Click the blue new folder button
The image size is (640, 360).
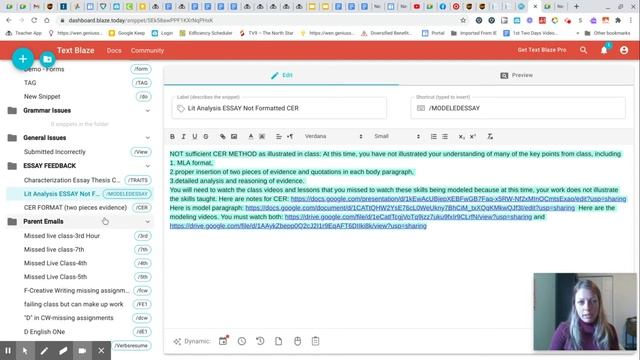pos(47,60)
